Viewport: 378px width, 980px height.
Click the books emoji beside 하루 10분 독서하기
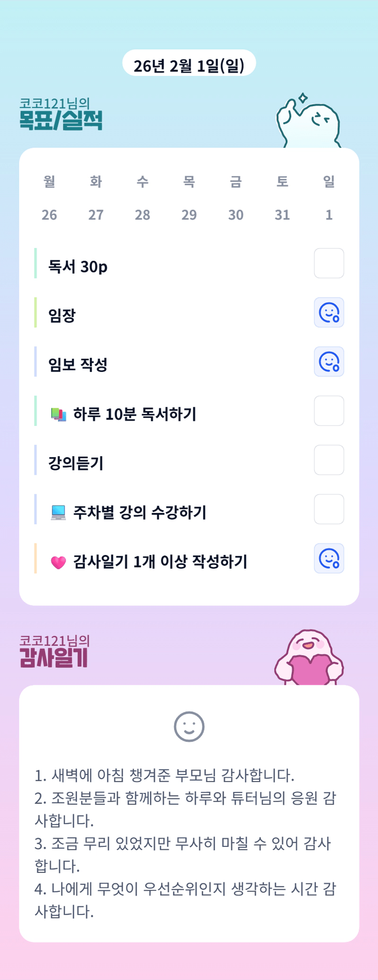click(x=59, y=415)
